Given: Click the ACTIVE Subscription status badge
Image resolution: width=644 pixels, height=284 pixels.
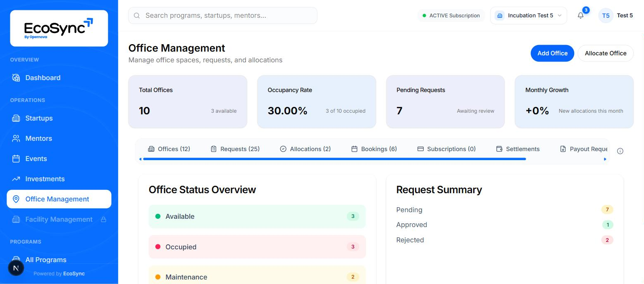Looking at the screenshot, I should [451, 16].
